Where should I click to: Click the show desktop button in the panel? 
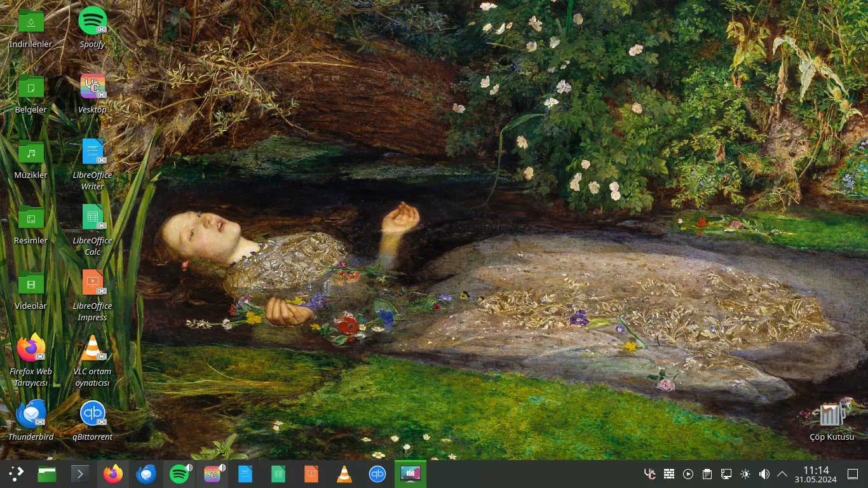tap(853, 474)
